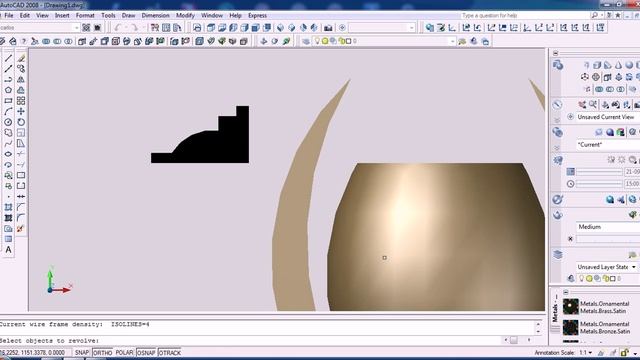Open the *Current* visual style dropdown
Screen dimensions: 640x360
608,144
